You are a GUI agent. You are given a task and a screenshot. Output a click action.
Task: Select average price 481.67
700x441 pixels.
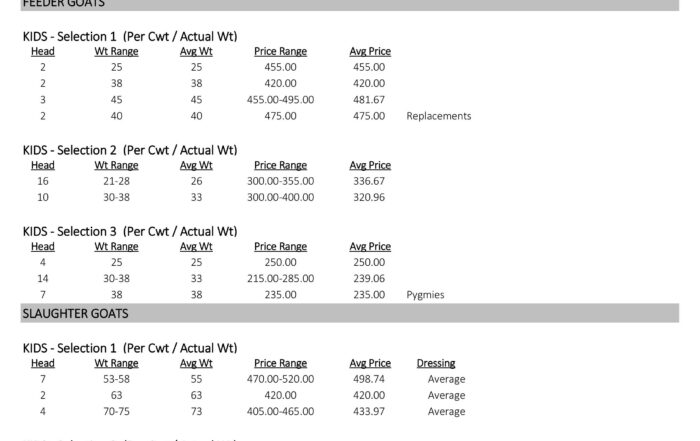pos(369,100)
